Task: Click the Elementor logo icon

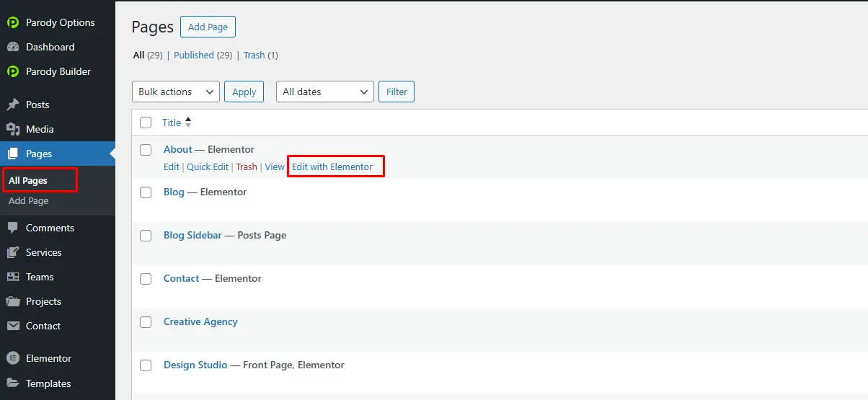Action: pyautogui.click(x=13, y=358)
